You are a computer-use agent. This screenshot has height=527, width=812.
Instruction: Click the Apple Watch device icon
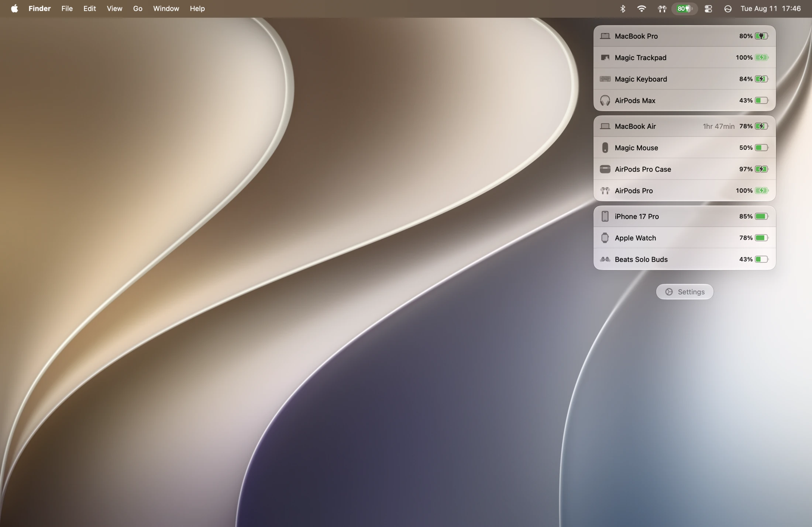click(605, 238)
